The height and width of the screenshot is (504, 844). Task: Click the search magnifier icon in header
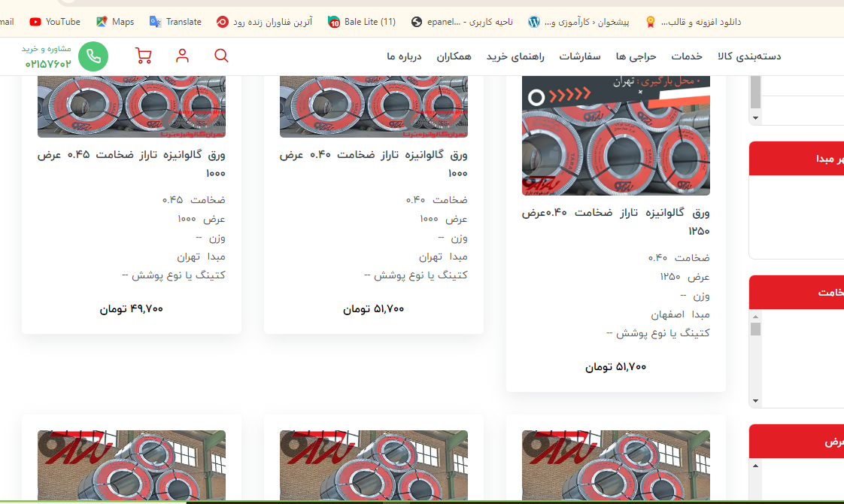click(221, 56)
